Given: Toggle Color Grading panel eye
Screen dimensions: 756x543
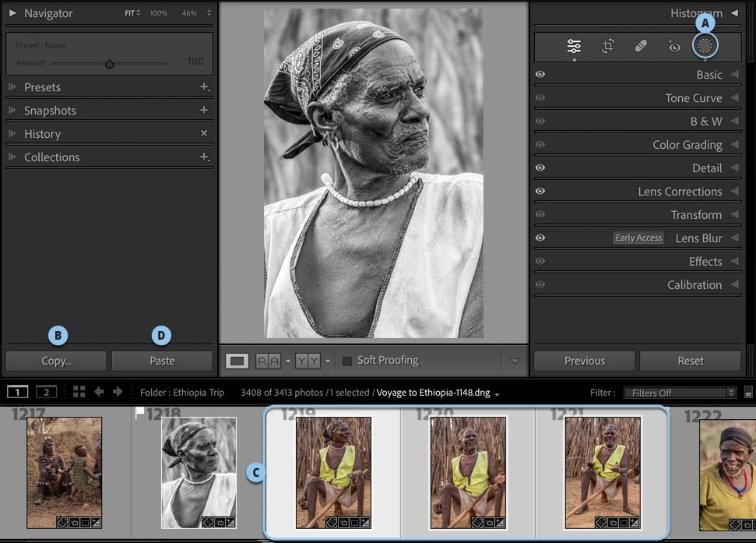Looking at the screenshot, I should [540, 144].
